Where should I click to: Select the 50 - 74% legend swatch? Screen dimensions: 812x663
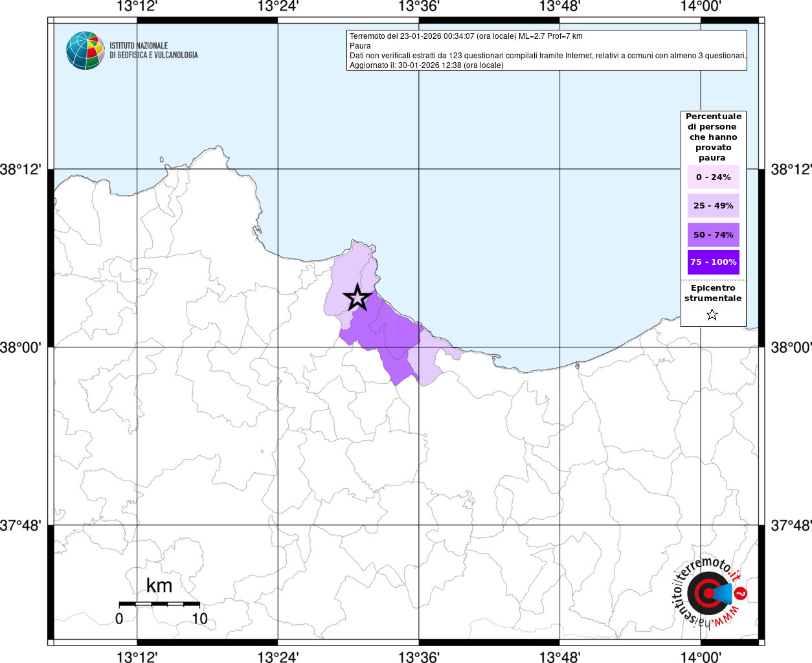click(713, 235)
